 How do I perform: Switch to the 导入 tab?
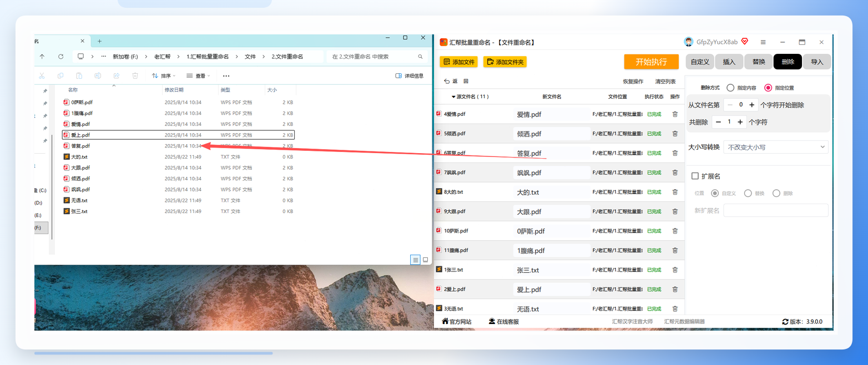(x=817, y=62)
